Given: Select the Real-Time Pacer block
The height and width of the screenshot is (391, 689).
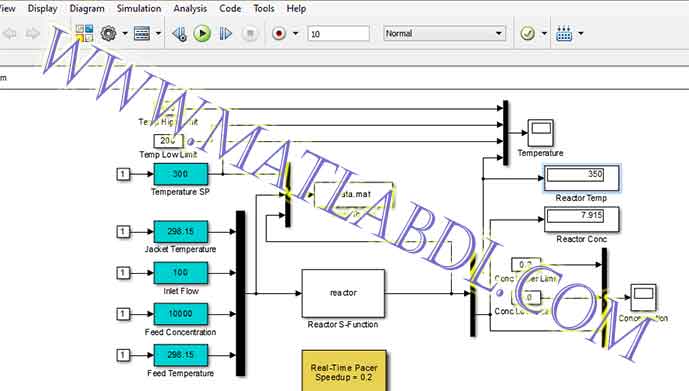Looking at the screenshot, I should [x=344, y=370].
